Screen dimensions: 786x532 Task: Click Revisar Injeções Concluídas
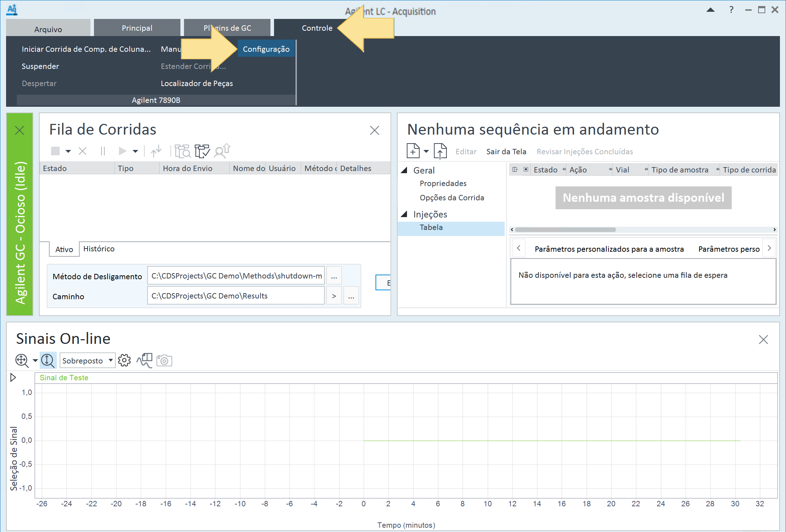coord(585,151)
